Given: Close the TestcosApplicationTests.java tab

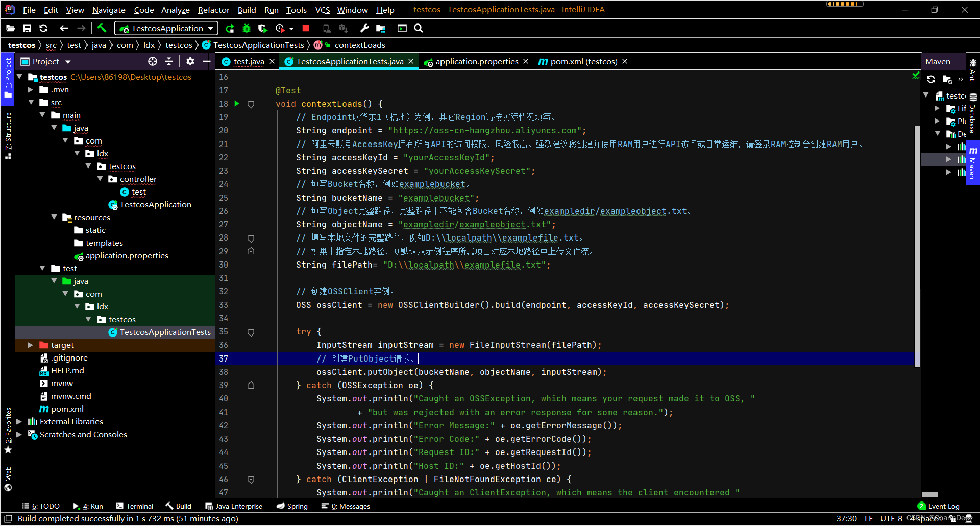Looking at the screenshot, I should tap(411, 62).
